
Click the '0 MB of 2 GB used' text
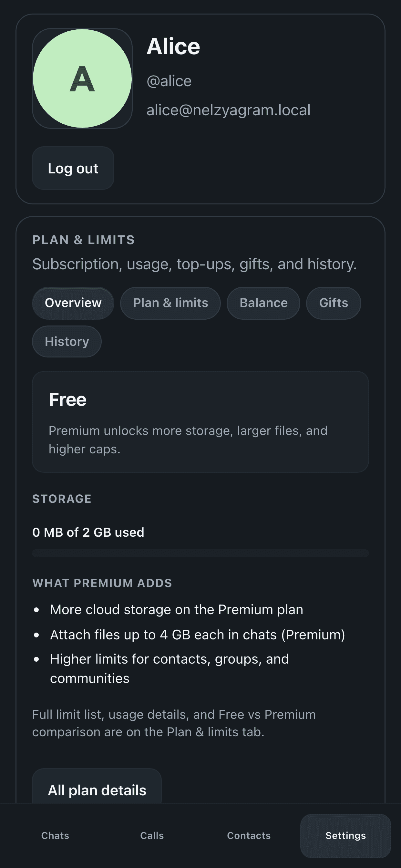[88, 532]
